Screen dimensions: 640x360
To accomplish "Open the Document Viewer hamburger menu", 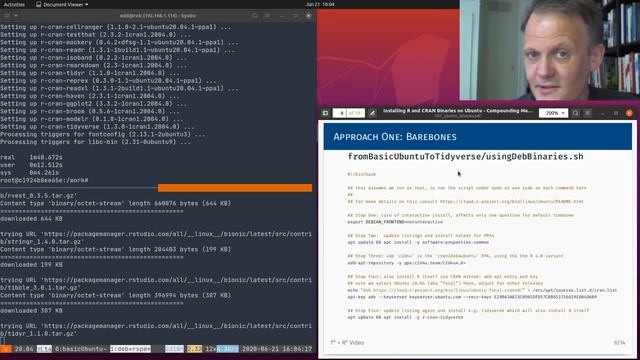I will click(x=588, y=113).
